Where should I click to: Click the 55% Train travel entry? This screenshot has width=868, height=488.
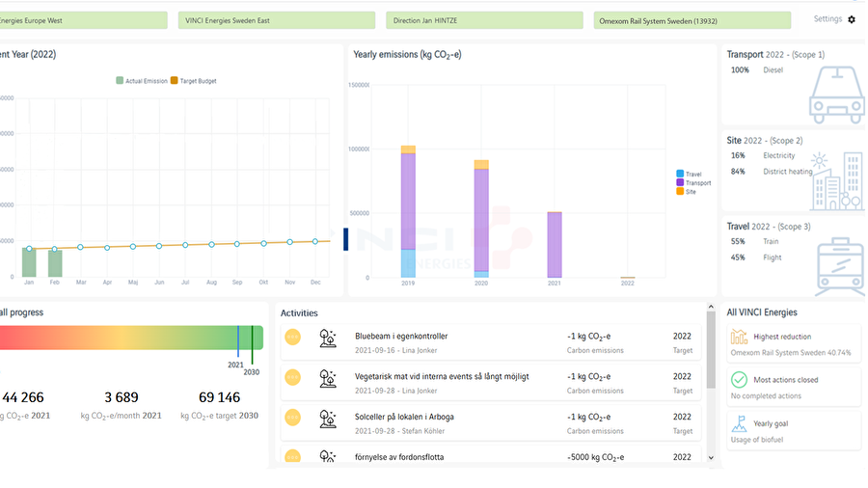tap(754, 241)
